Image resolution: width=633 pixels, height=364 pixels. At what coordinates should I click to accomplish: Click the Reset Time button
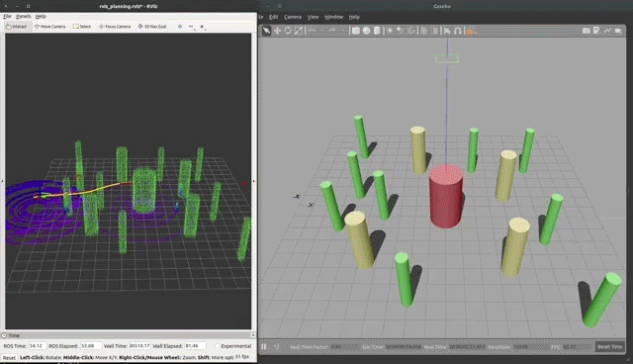click(609, 346)
